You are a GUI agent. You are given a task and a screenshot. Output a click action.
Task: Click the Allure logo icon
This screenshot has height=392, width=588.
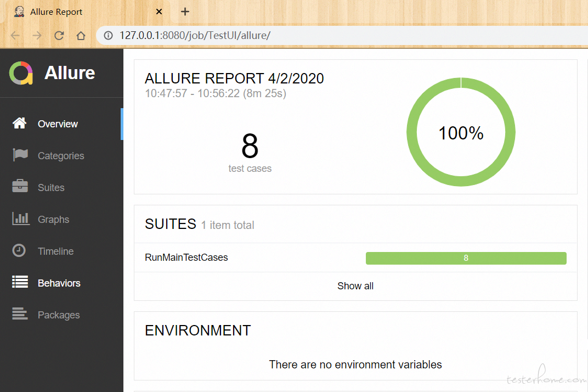tap(21, 73)
